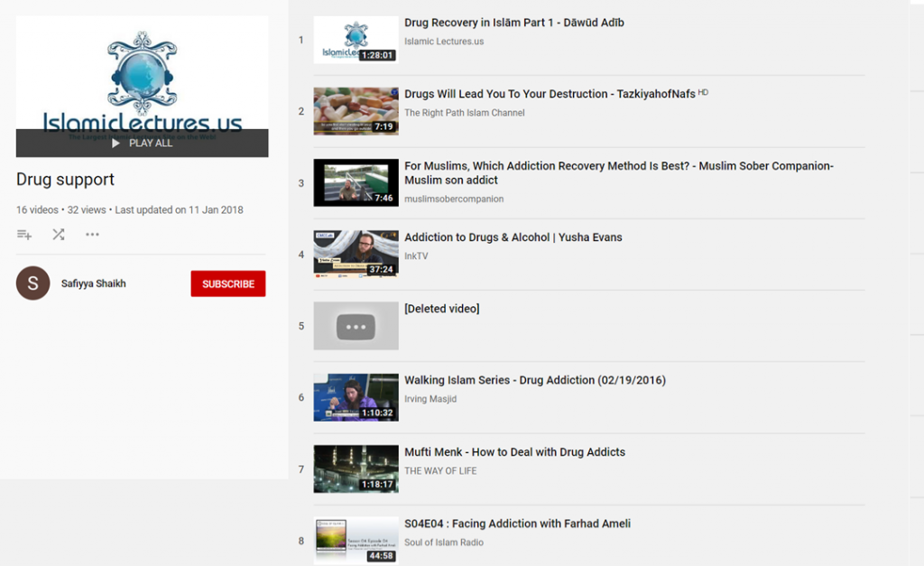Open the Drugs Will Lead You thumbnail
The image size is (924, 566).
356,111
